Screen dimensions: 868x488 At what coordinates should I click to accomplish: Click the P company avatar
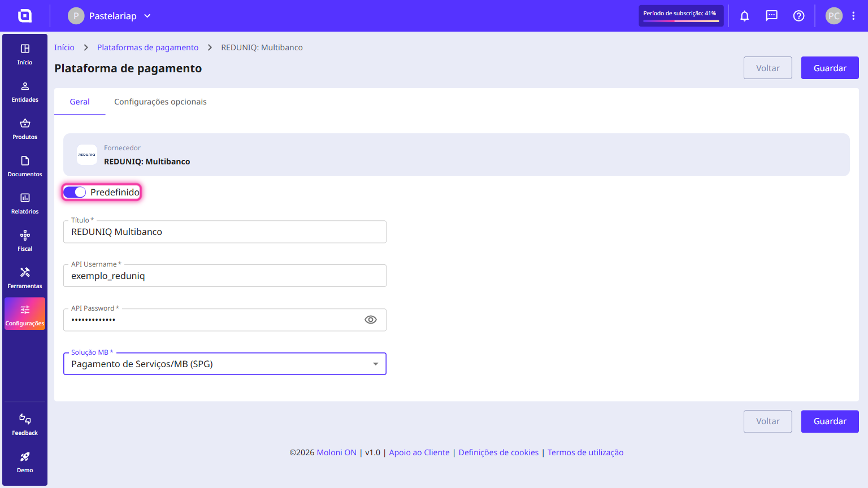[x=76, y=16]
